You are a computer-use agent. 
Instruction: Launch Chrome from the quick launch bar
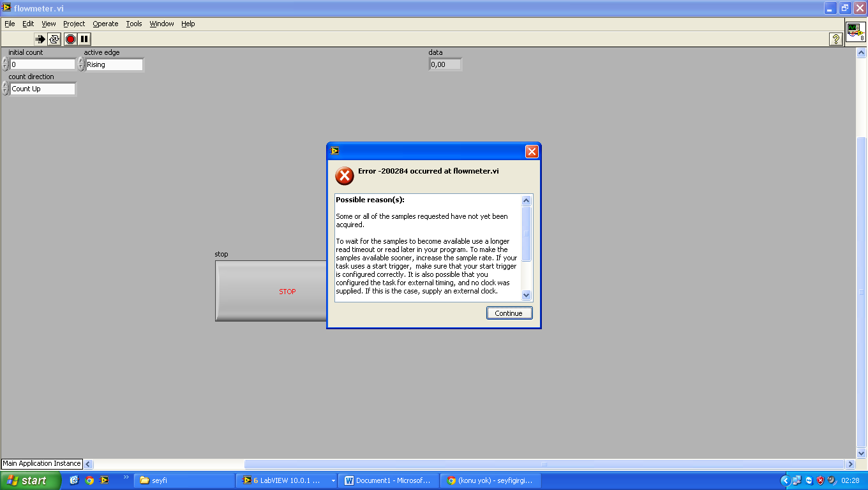pos(89,480)
